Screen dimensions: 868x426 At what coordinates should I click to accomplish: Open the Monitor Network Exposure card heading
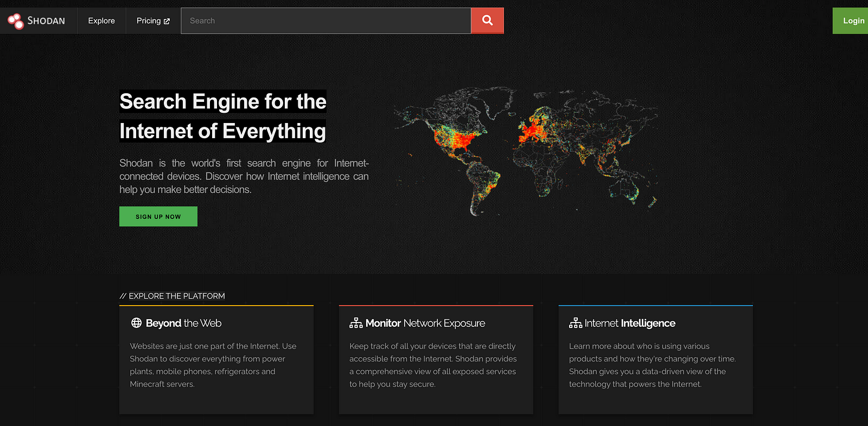(425, 323)
